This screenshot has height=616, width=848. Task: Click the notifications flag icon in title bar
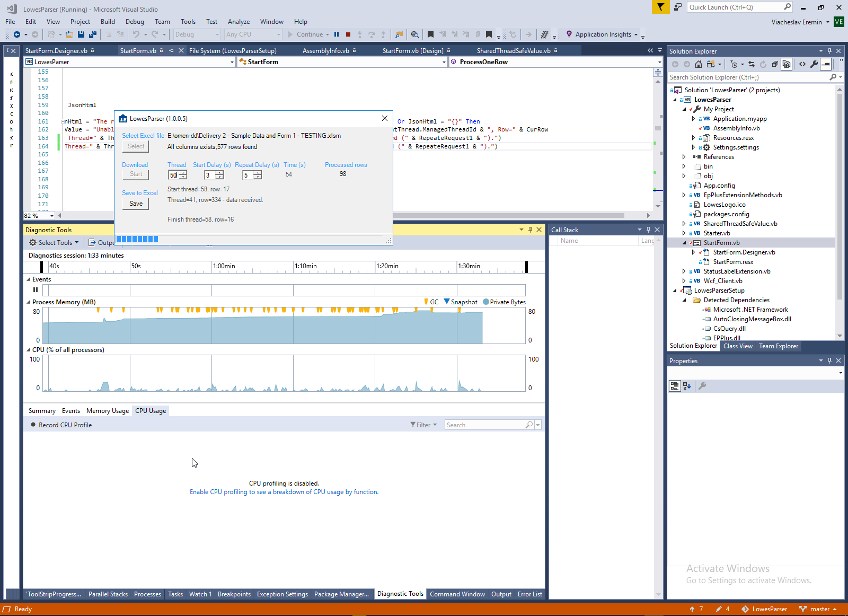coord(660,7)
